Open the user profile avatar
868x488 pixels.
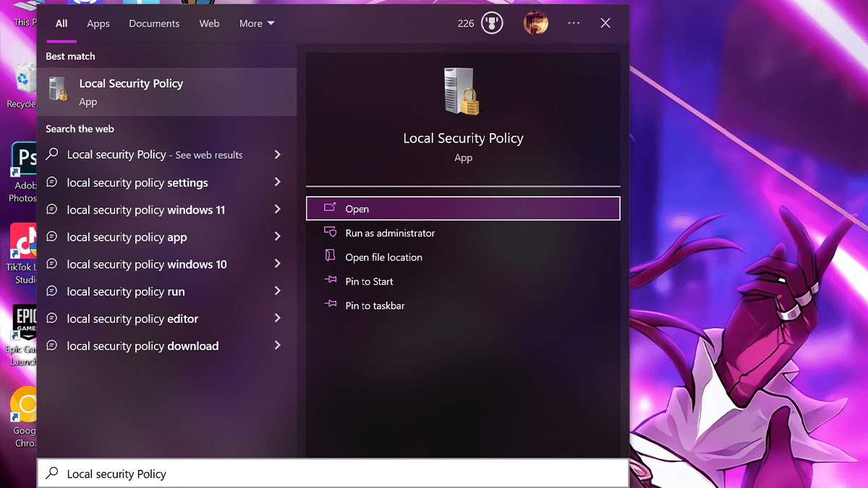click(x=536, y=23)
